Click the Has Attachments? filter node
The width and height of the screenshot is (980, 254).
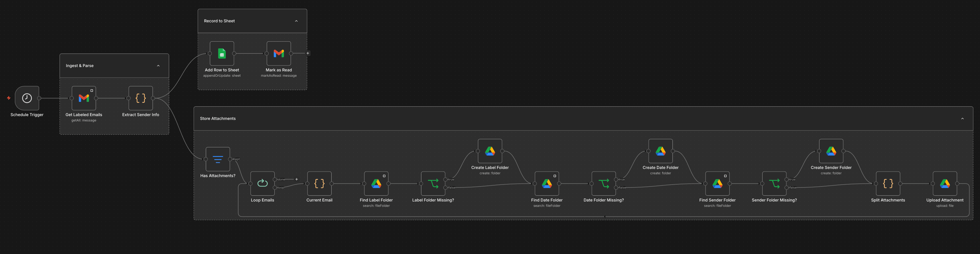tap(217, 159)
